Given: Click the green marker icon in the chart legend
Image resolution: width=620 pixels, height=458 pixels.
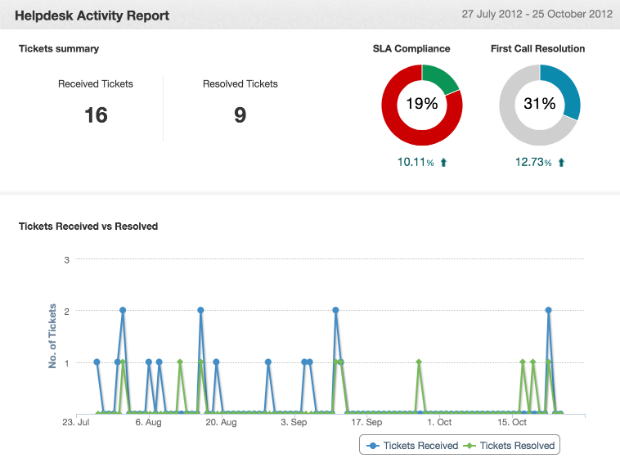Looking at the screenshot, I should [472, 445].
